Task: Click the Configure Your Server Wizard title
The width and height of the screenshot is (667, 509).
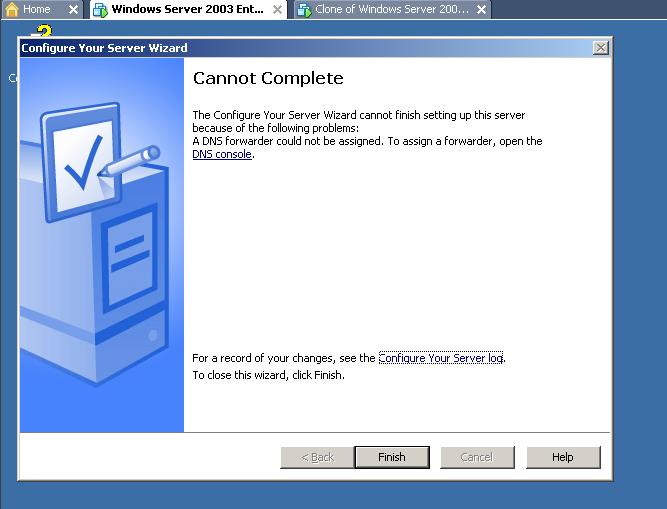Action: (x=104, y=48)
